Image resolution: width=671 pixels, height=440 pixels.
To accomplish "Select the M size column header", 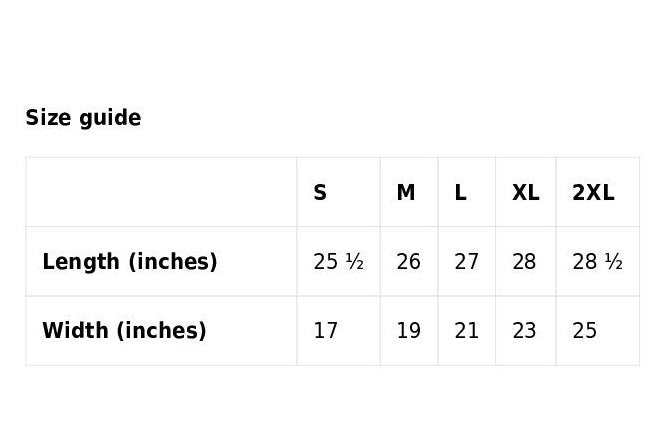I will pos(406,192).
